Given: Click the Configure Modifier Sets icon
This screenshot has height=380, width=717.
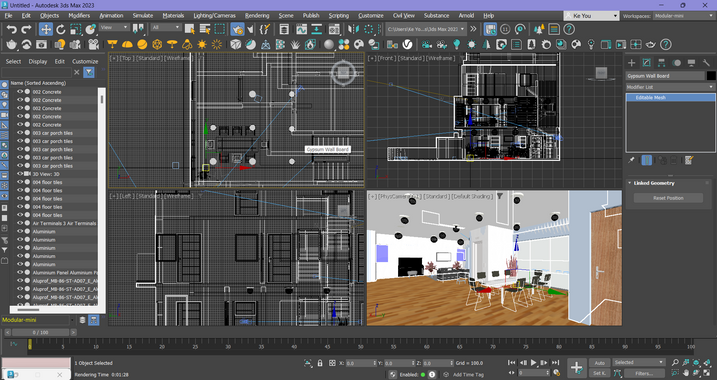Looking at the screenshot, I should (x=689, y=160).
